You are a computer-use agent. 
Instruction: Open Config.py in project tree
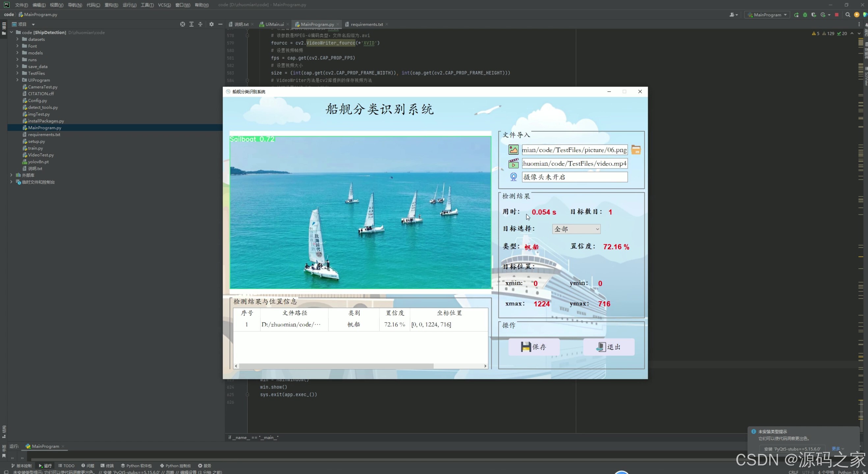tap(38, 100)
